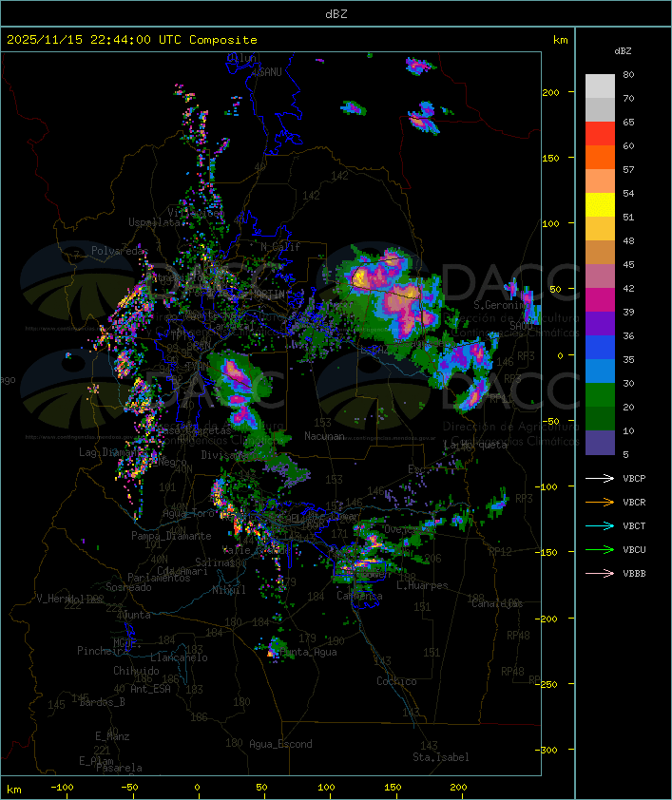Click the 5 value on the dBZ legend
Screen dimensions: 672x800
pos(625,454)
